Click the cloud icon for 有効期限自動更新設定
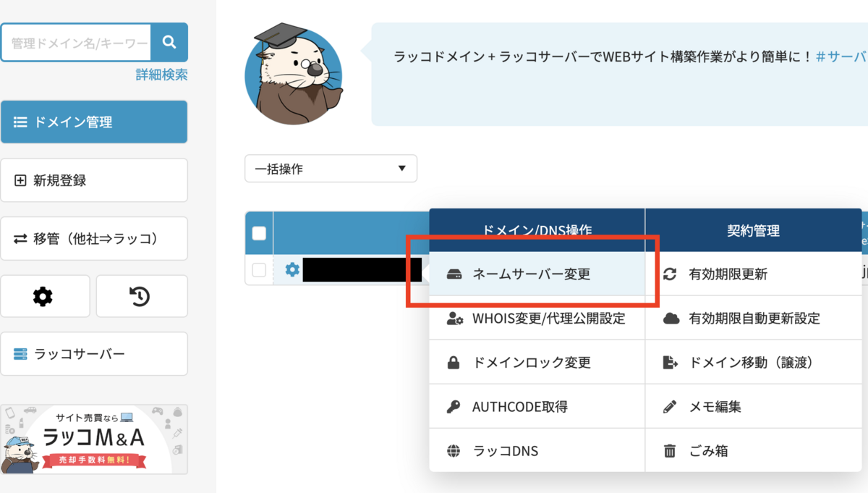868x493 pixels. [671, 318]
